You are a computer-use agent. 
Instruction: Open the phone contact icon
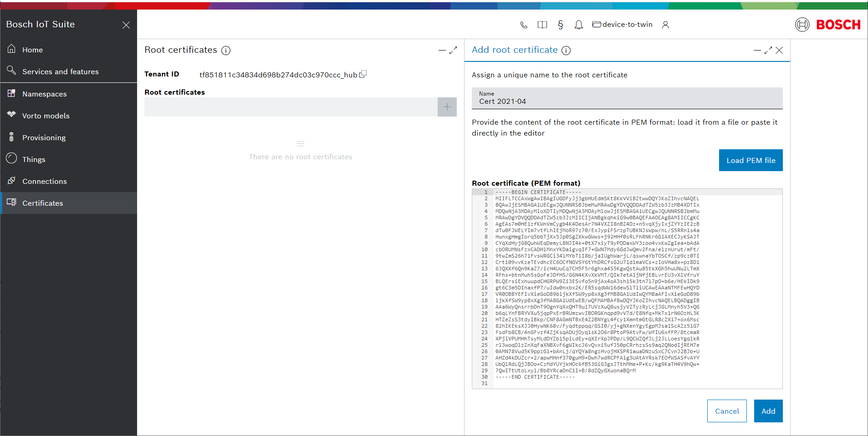(524, 25)
